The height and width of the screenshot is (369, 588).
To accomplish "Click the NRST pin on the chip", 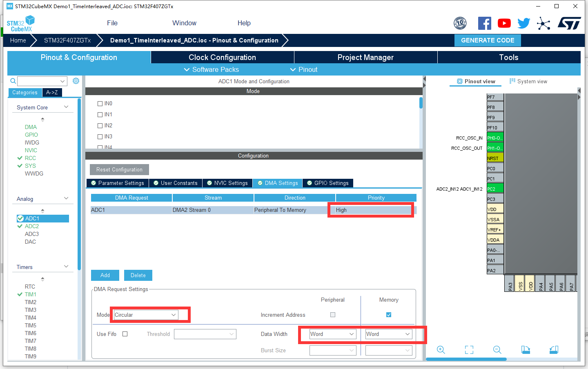I will [x=495, y=158].
